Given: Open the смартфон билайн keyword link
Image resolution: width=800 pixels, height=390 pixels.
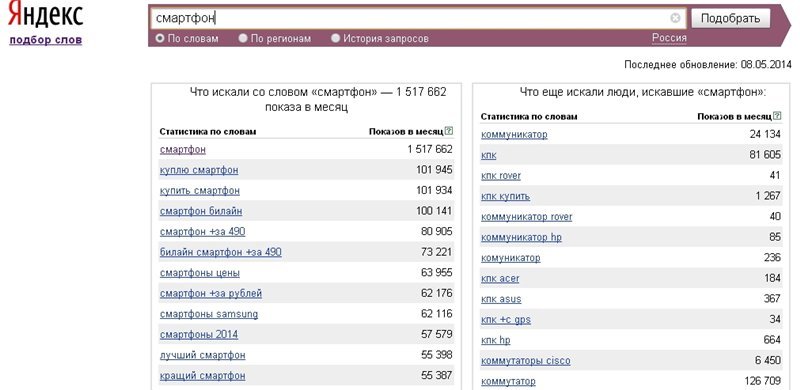Looking at the screenshot, I should pyautogui.click(x=201, y=211).
